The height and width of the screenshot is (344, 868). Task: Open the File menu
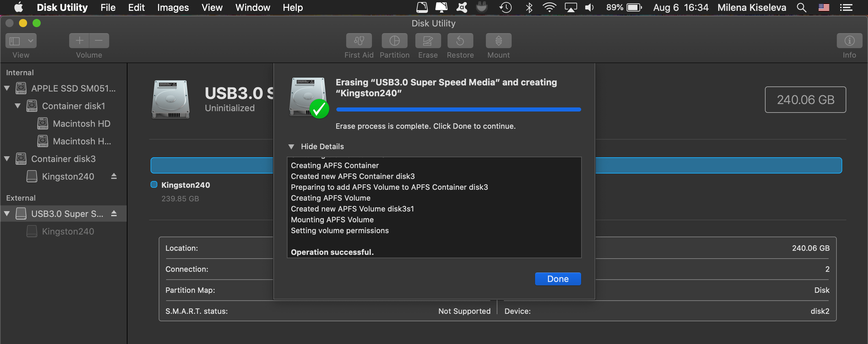(x=108, y=7)
